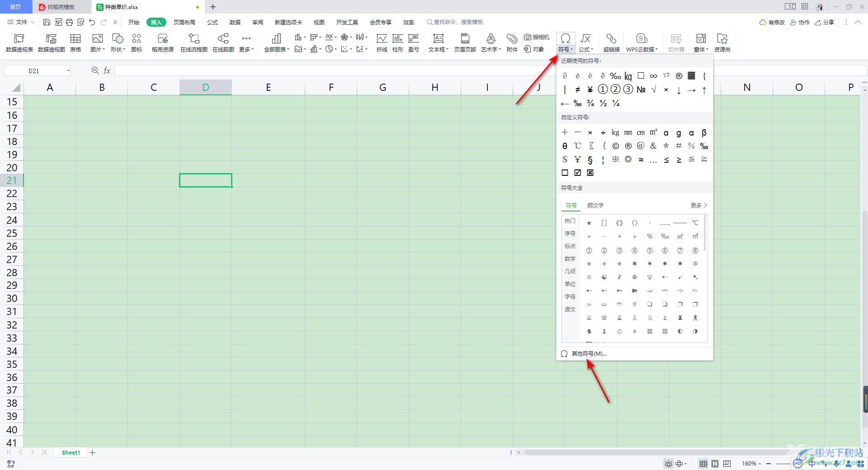Open the 开始 ribbon tab
Viewport: 868px width, 470px height.
(133, 22)
